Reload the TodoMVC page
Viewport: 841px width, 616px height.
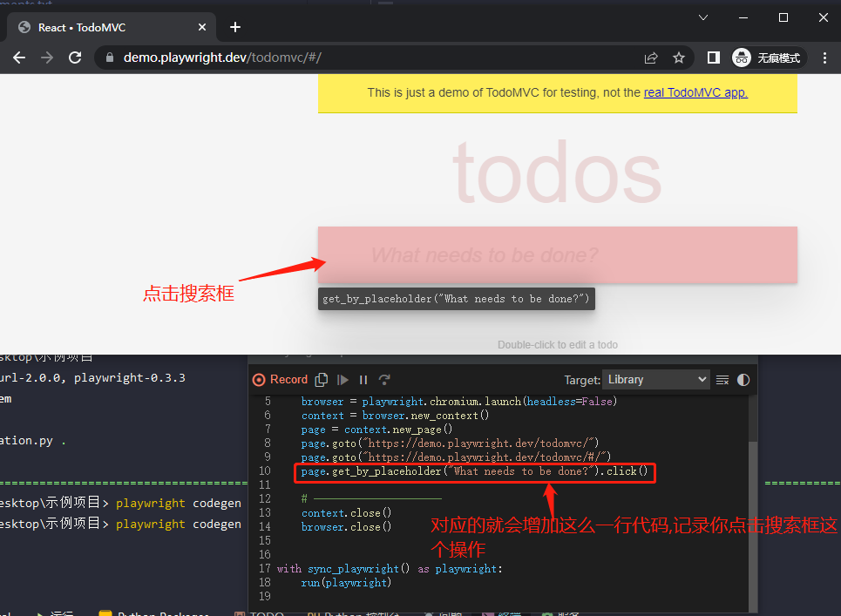[x=75, y=58]
